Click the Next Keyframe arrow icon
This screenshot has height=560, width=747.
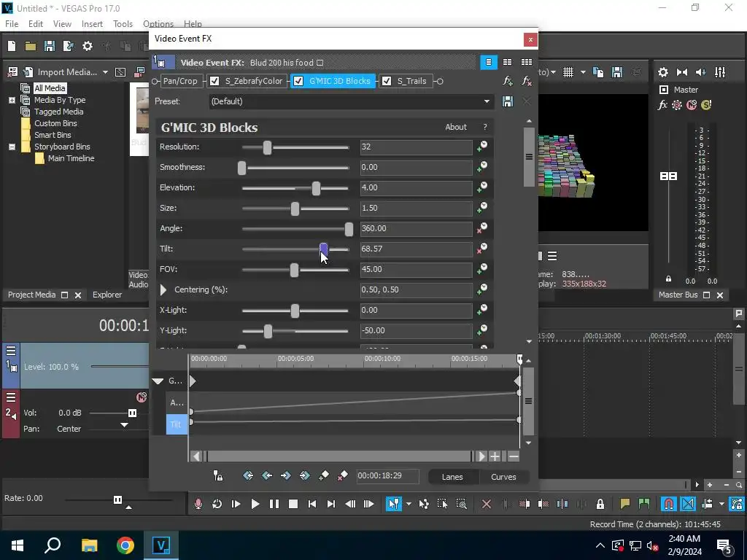pos(285,475)
